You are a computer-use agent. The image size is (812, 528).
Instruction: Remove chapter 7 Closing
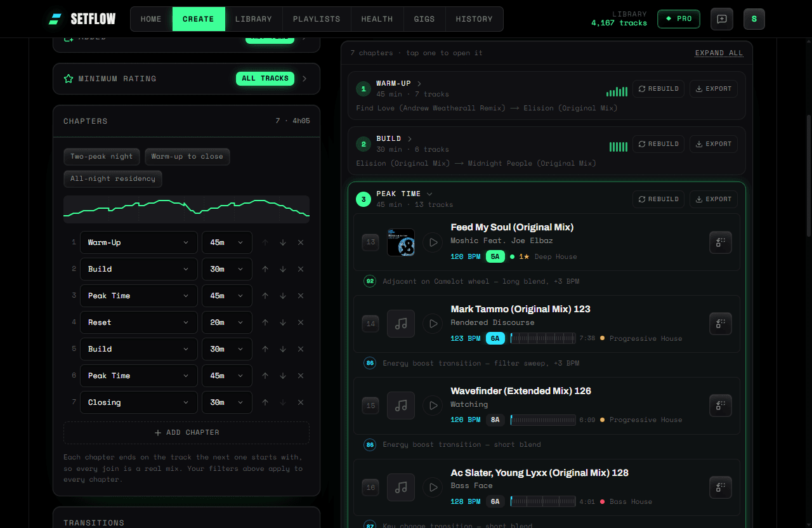pyautogui.click(x=301, y=402)
